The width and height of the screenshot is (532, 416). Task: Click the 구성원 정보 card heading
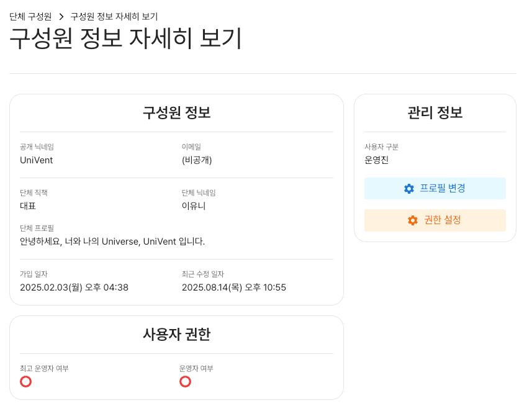176,113
